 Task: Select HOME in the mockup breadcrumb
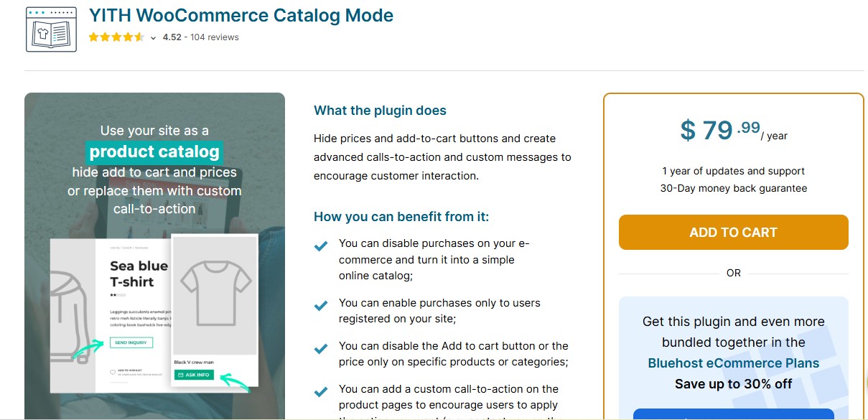(x=114, y=248)
